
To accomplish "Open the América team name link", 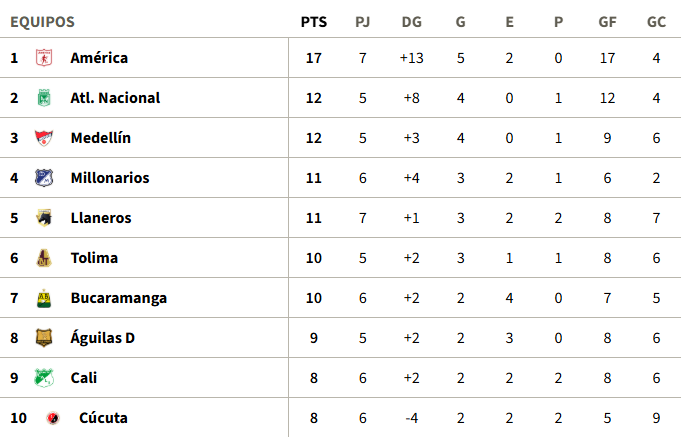I will (x=99, y=58).
